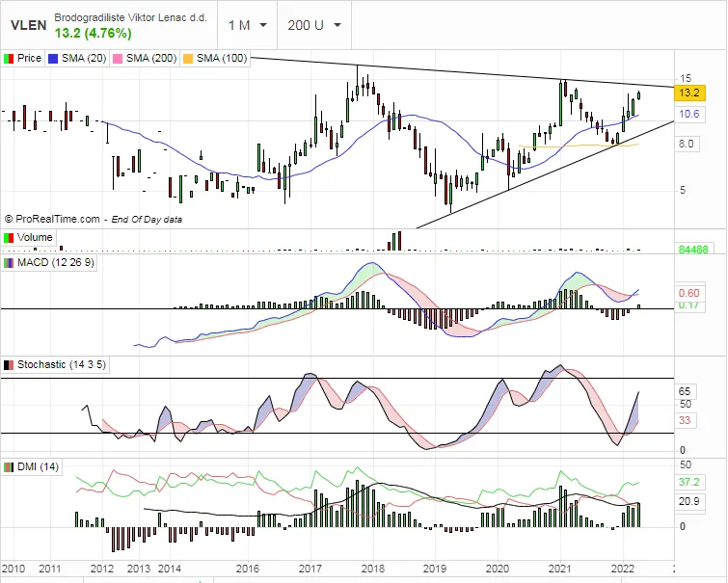Click the DMI indicator legend icon

tap(10, 466)
